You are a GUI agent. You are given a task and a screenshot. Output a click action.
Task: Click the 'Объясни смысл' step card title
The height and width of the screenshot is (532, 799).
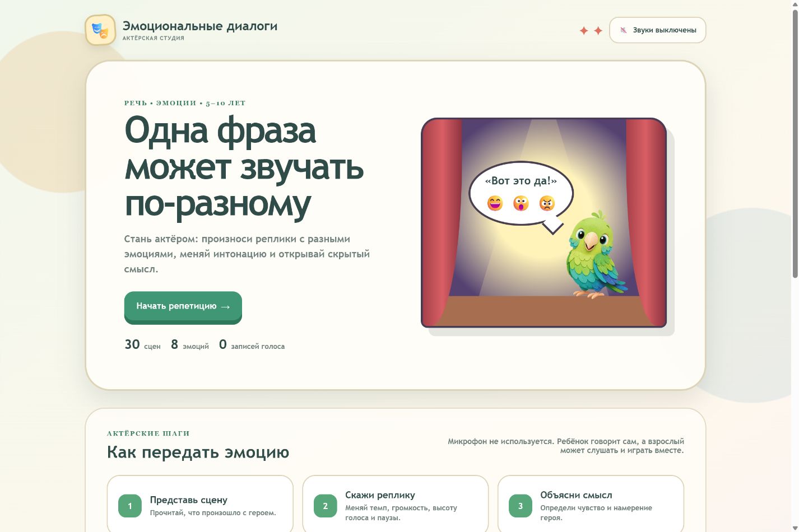click(577, 495)
